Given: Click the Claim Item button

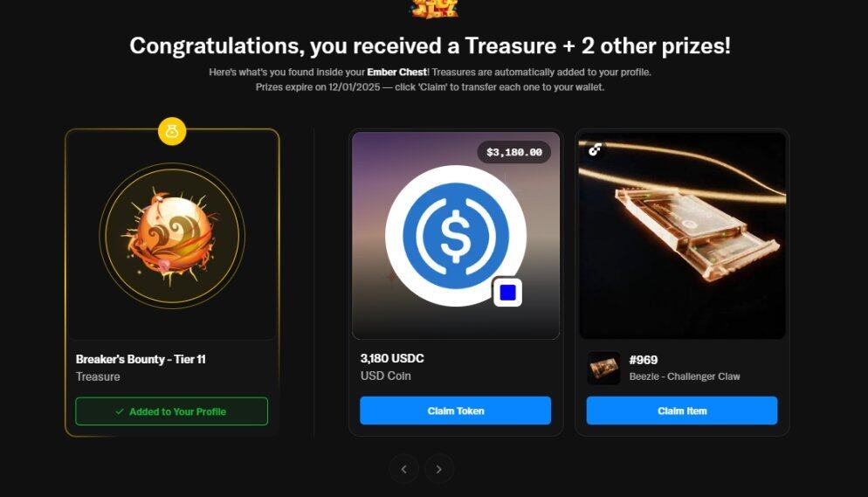Looking at the screenshot, I should [681, 411].
